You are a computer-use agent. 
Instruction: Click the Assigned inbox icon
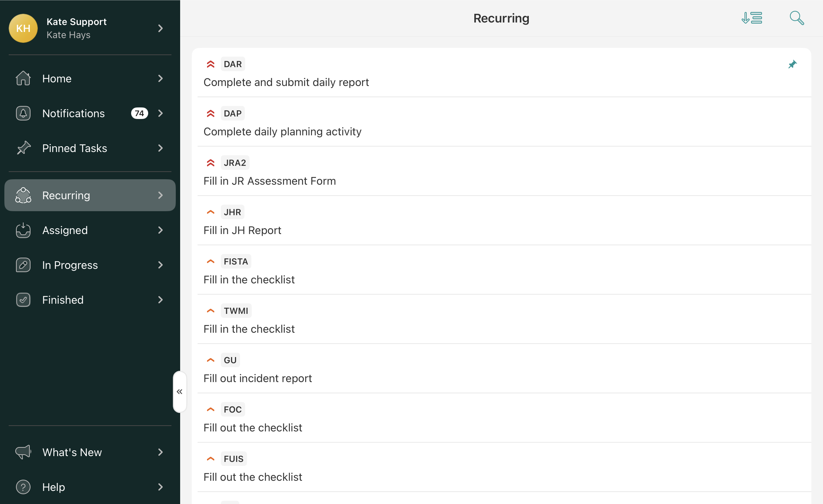(x=23, y=230)
